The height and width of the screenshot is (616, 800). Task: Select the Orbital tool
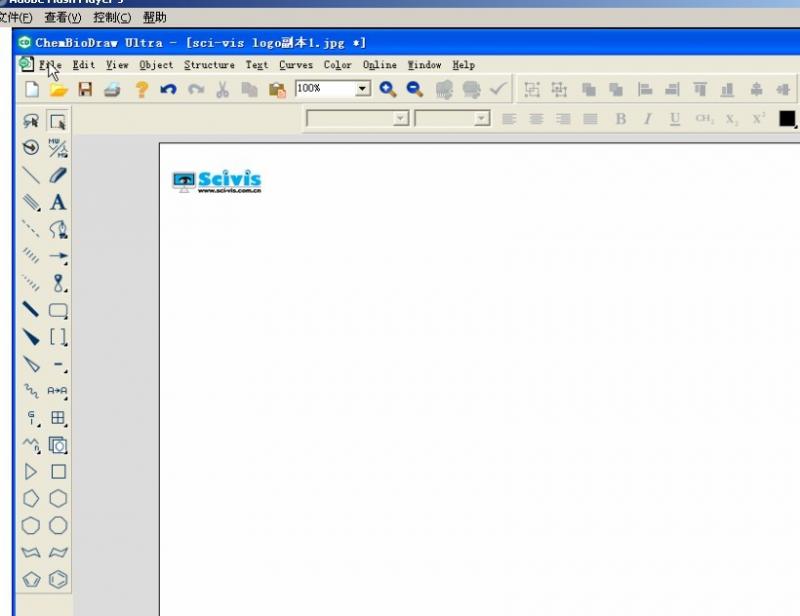coord(58,283)
